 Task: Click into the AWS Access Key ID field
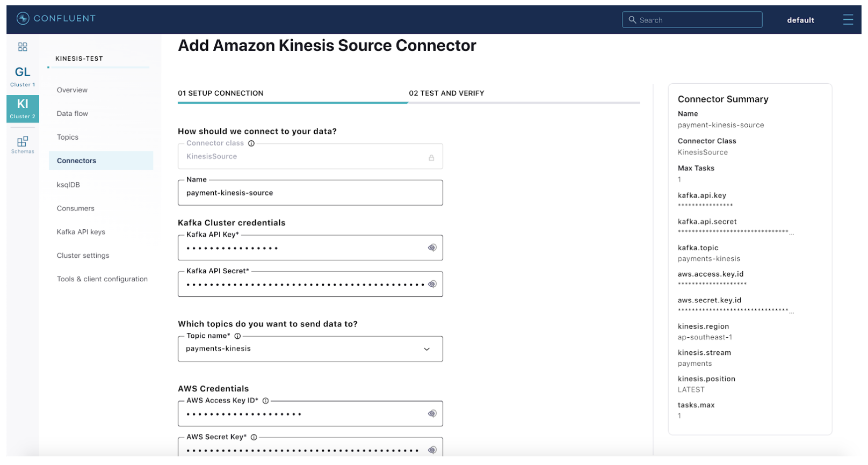[310, 414]
